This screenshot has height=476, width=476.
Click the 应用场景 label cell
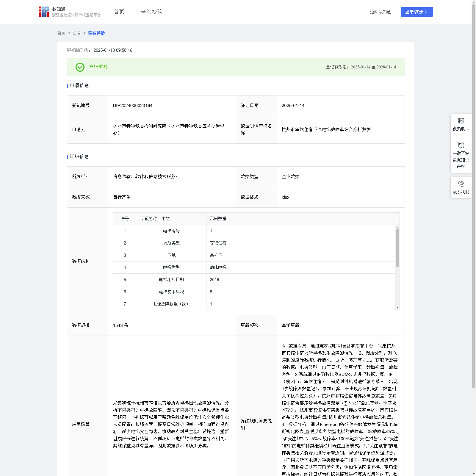point(87,424)
